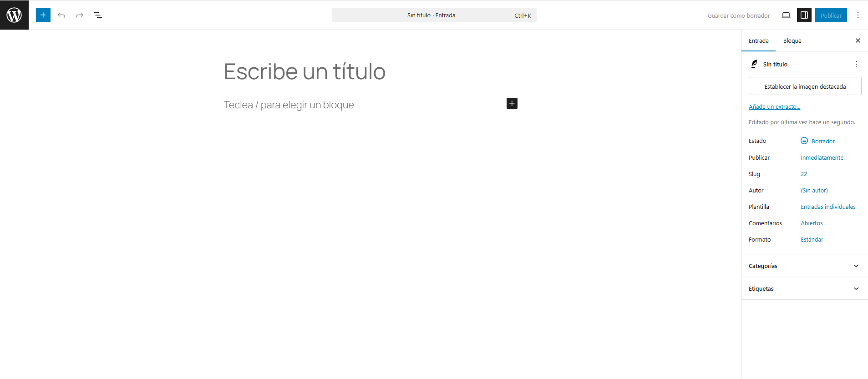Open the preview device icon
868x379 pixels.
coord(786,15)
